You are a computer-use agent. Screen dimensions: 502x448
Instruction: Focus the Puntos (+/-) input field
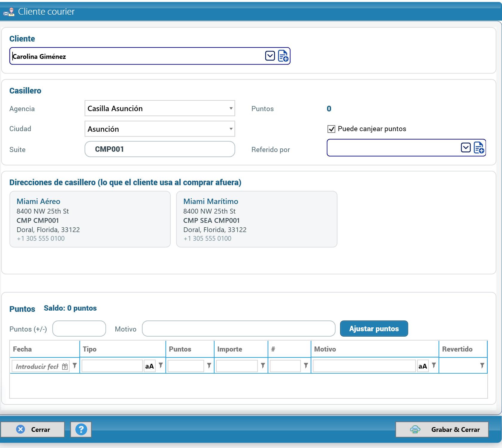[79, 329]
